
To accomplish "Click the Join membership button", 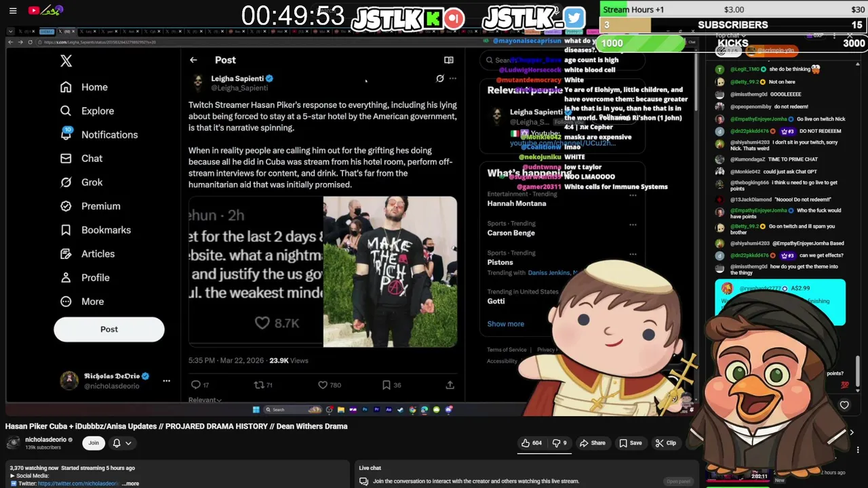I will 94,443.
